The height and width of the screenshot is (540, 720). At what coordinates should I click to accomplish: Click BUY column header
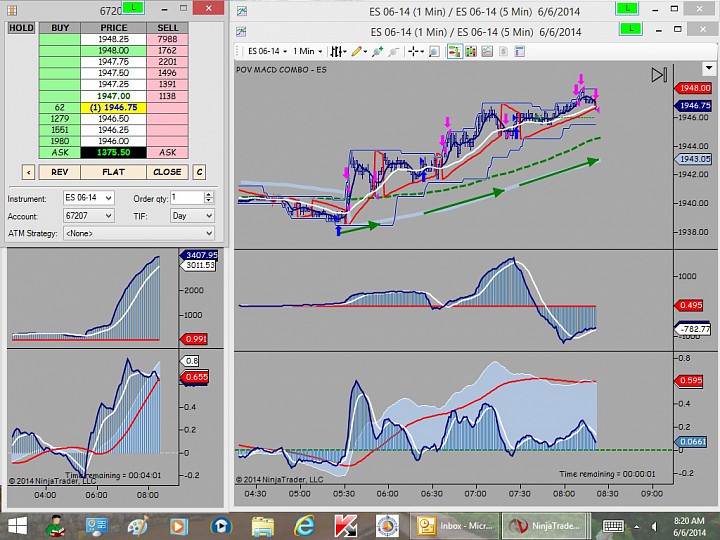pyautogui.click(x=60, y=28)
